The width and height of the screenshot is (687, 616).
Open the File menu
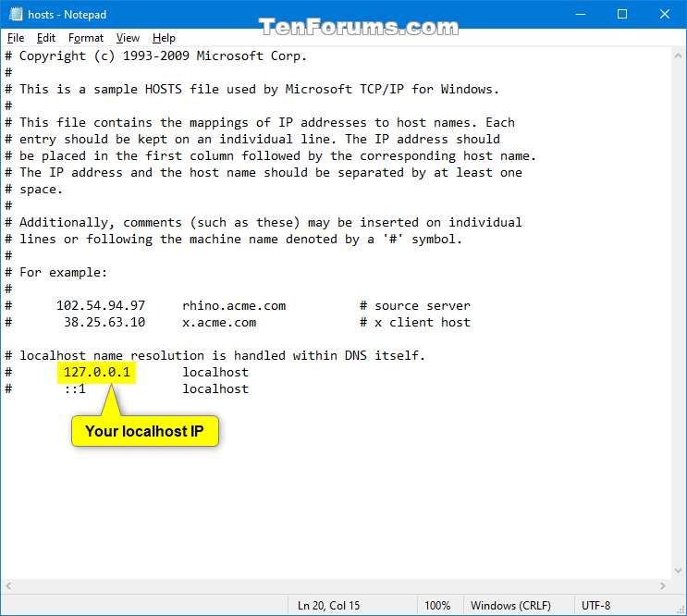[x=16, y=38]
